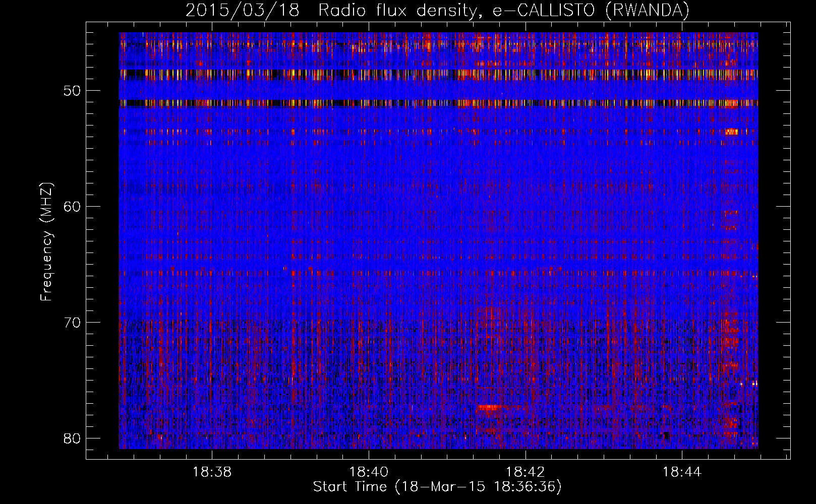Click the plot title "2015/03/18 Radio flux density, e-CALLISTO (RWANDA)"

437,10
